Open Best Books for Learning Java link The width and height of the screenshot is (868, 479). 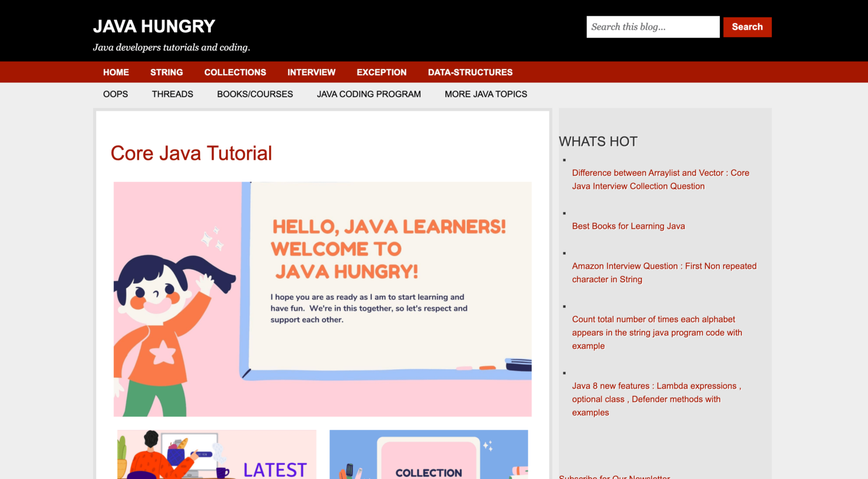(628, 226)
